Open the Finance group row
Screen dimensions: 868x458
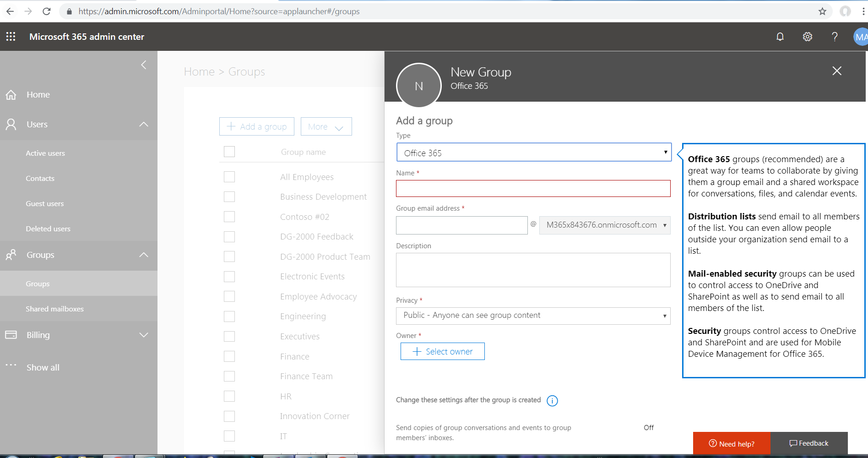(295, 357)
